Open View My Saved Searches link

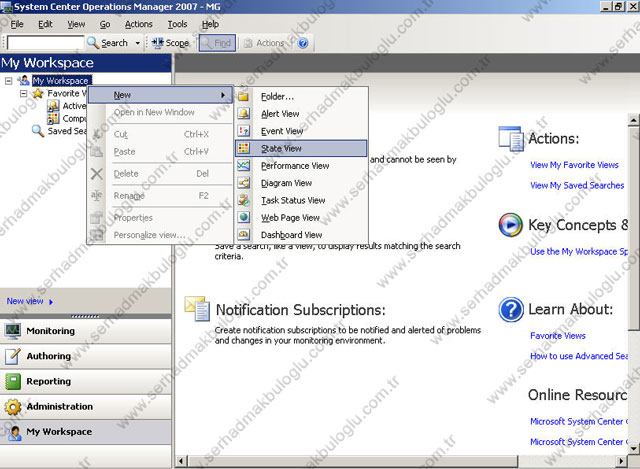577,185
